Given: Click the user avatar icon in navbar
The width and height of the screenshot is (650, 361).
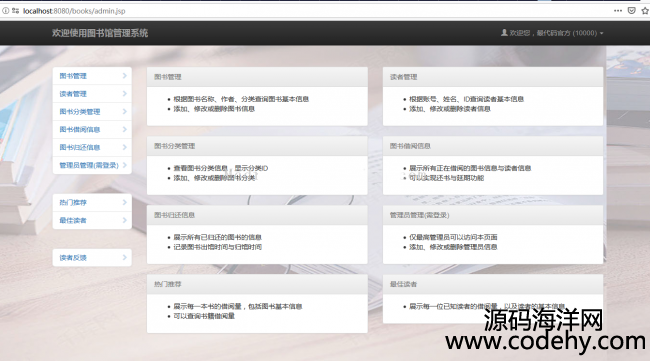Looking at the screenshot, I should click(504, 32).
